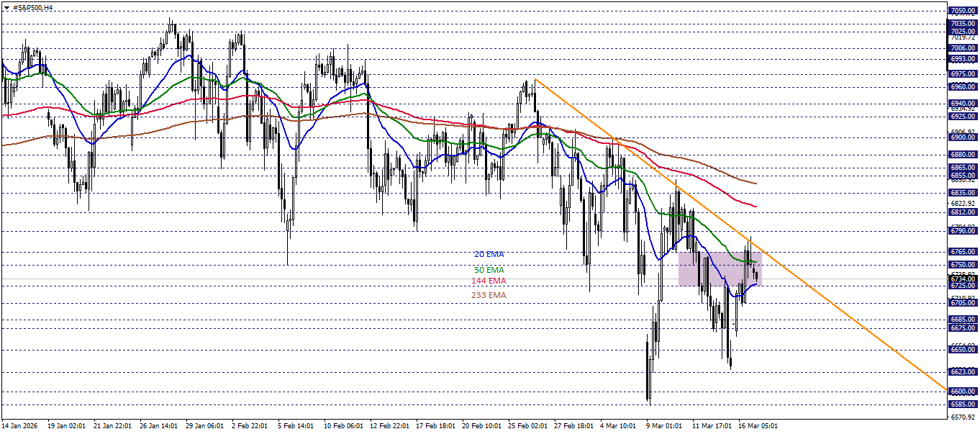Image resolution: width=980 pixels, height=434 pixels.
Task: Click the purple highlighted rectangle zone
Action: tap(720, 270)
